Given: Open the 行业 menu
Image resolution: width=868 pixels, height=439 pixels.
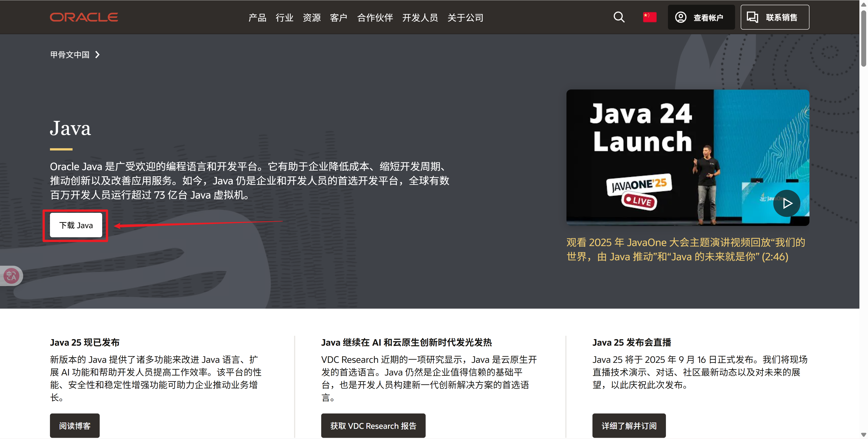Looking at the screenshot, I should (284, 18).
